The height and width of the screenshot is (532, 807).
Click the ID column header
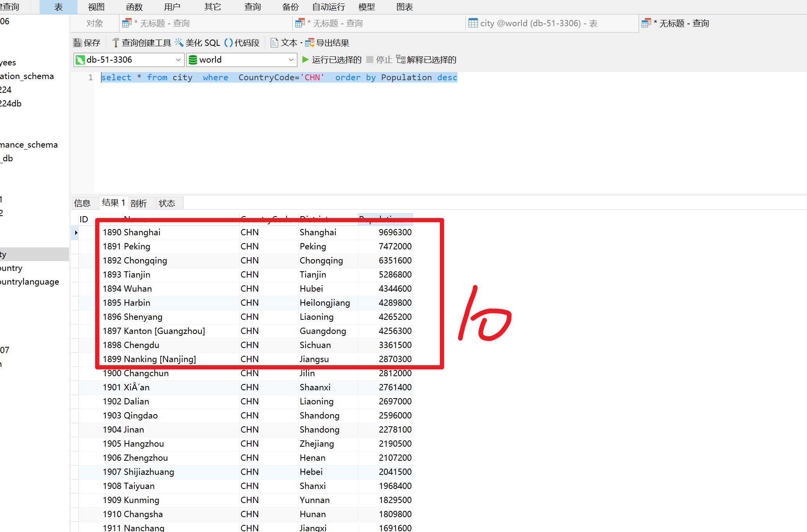point(84,219)
